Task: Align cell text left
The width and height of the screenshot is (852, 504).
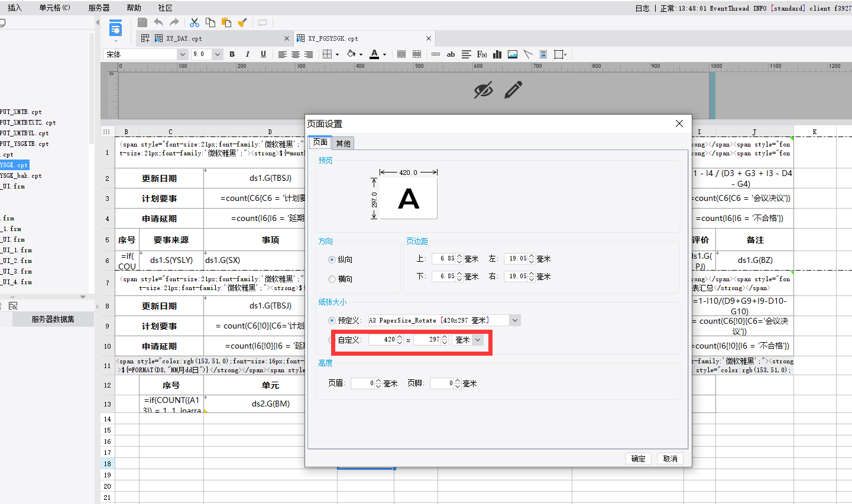Action: (283, 54)
